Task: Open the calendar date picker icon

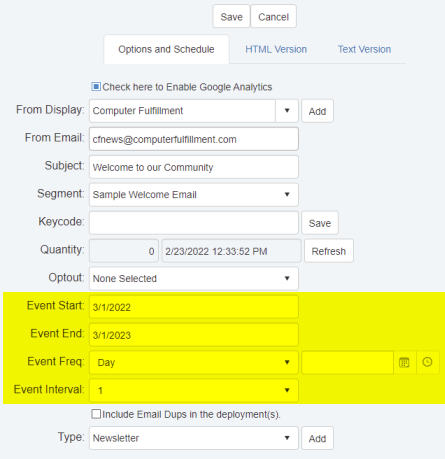Action: point(404,362)
